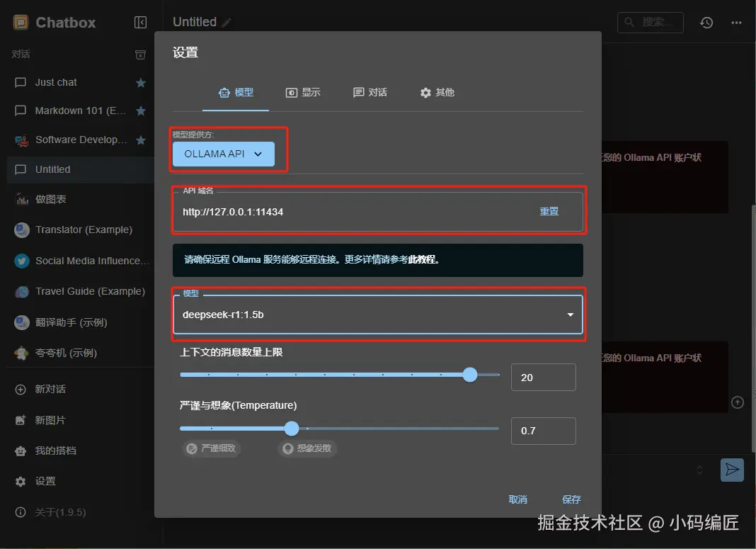The image size is (756, 549).
Task: Click the Software Develop avatar icon
Action: click(21, 140)
